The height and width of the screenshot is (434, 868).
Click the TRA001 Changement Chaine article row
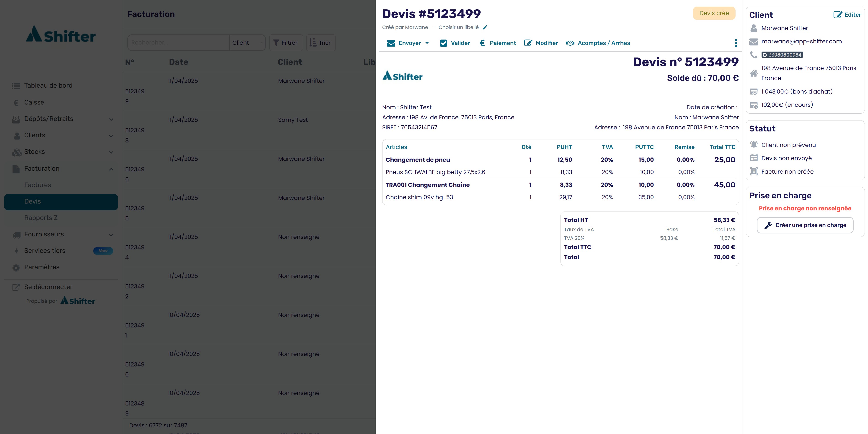click(x=560, y=185)
